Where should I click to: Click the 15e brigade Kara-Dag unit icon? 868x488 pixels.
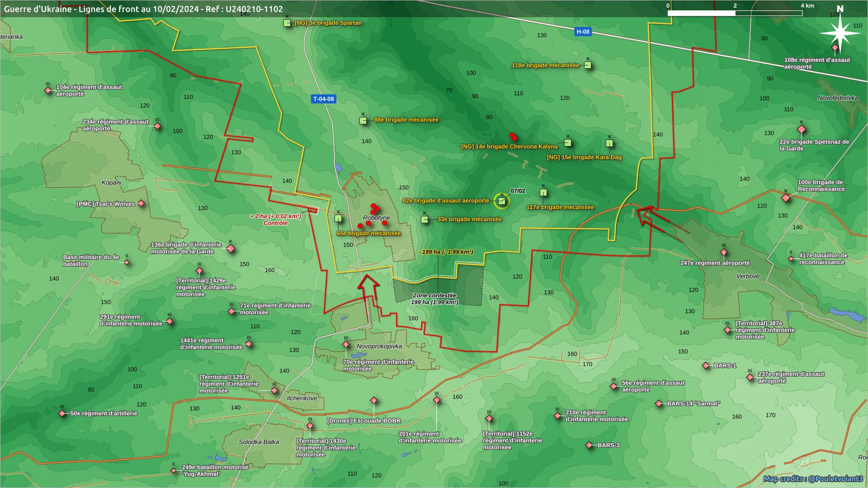tap(609, 143)
